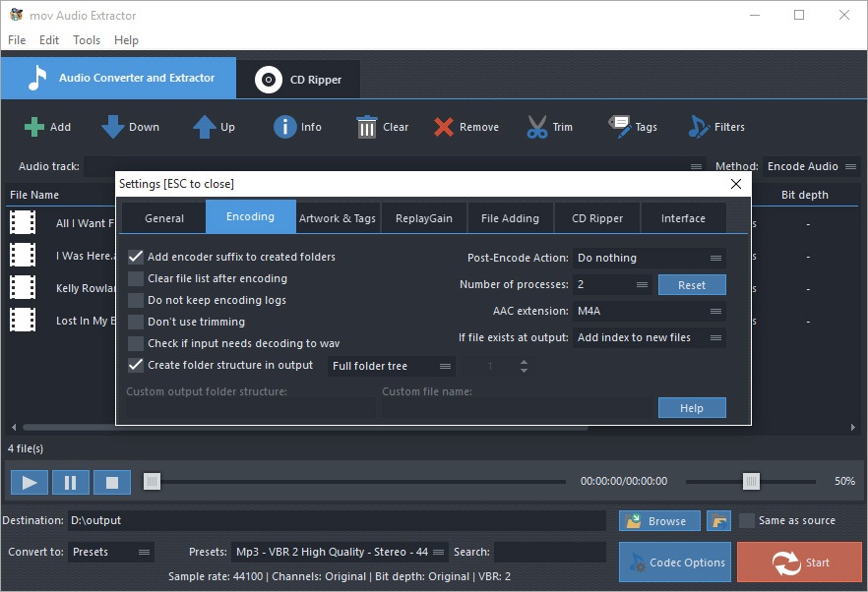868x592 pixels.
Task: Click the CD Ripper disc icon
Action: pyautogui.click(x=269, y=80)
